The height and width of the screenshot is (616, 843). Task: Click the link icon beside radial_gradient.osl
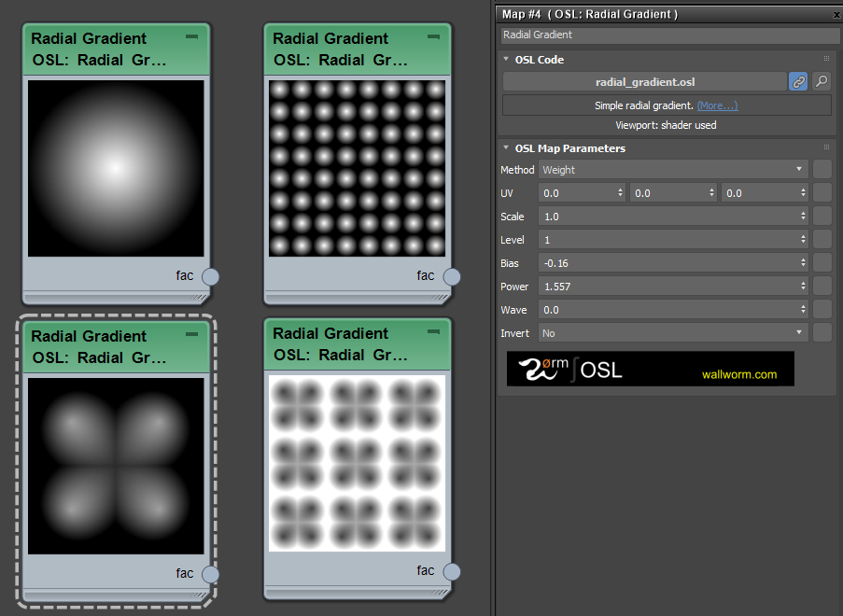point(798,82)
